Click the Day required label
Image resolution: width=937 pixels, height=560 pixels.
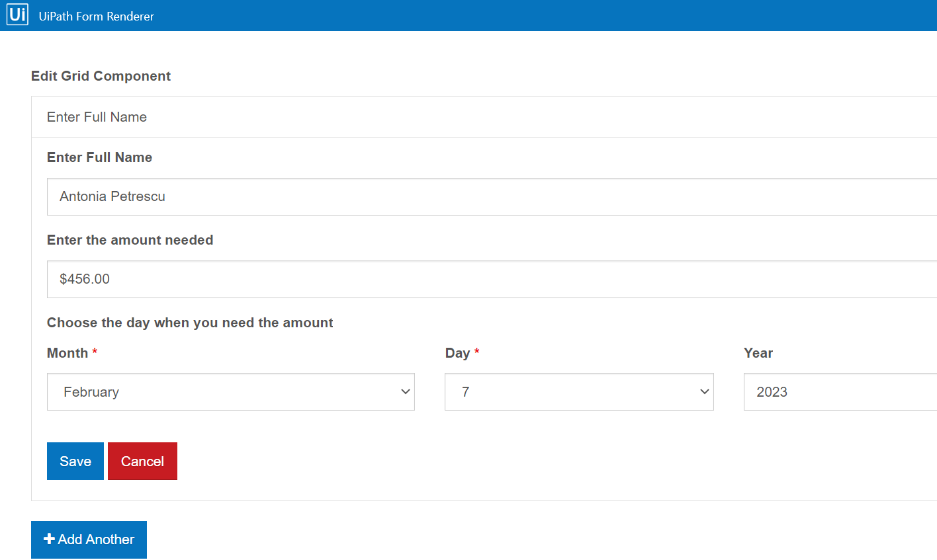click(462, 353)
